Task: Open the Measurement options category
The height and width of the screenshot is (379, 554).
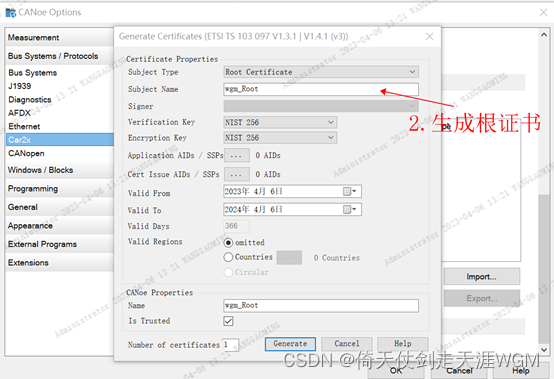Action: coord(59,37)
